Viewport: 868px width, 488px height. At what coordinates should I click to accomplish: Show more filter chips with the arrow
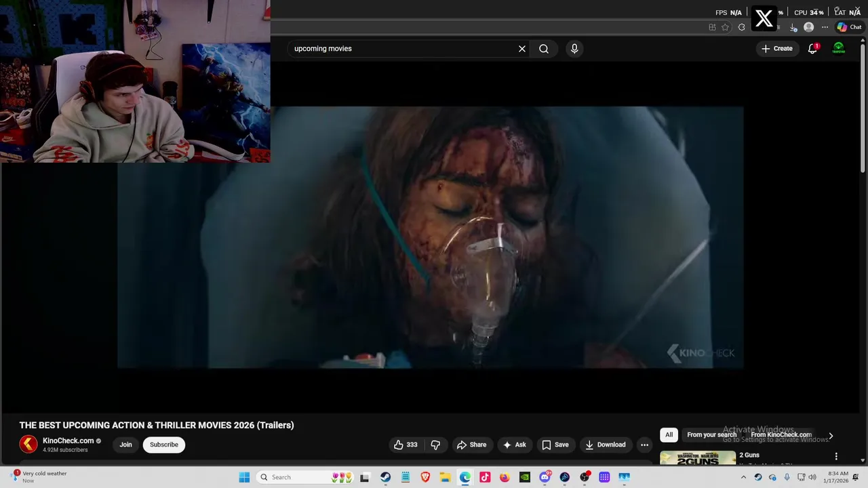[x=831, y=436]
